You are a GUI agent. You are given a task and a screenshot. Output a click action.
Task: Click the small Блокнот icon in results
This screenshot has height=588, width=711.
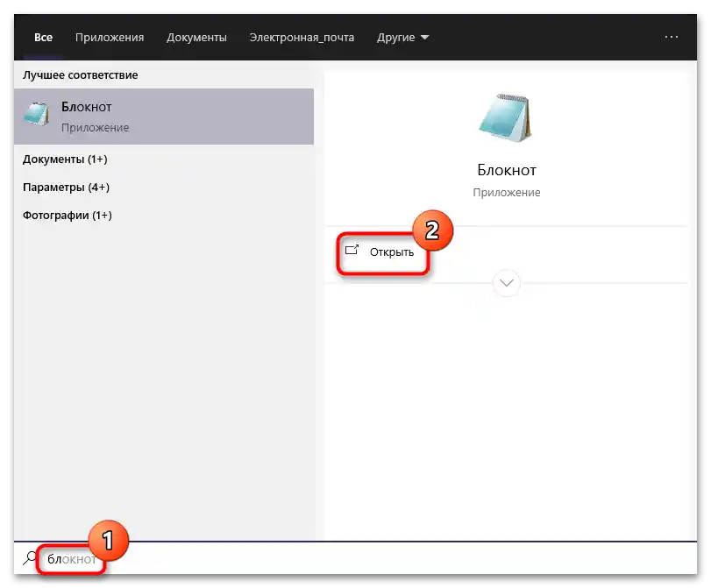point(36,114)
